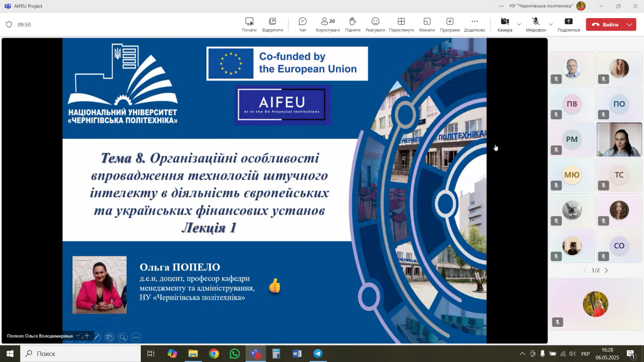
Task: Open dropdown arrow beside Вийти button
Action: coord(630,24)
